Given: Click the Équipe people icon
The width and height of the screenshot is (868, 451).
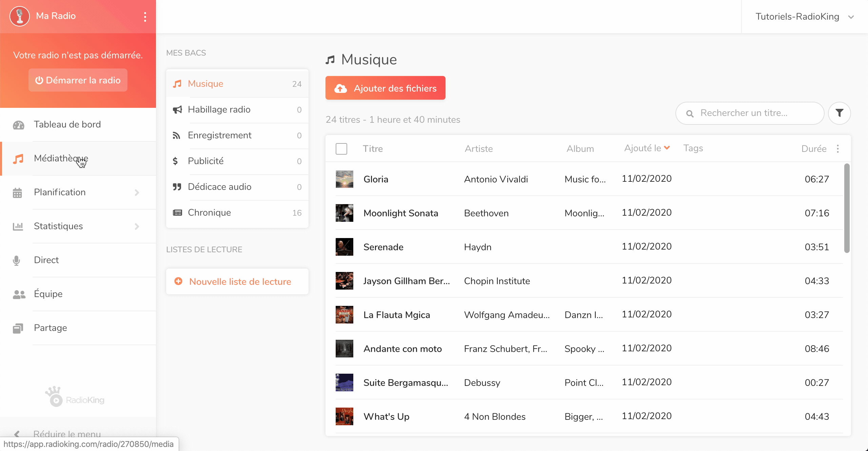Looking at the screenshot, I should coord(19,294).
